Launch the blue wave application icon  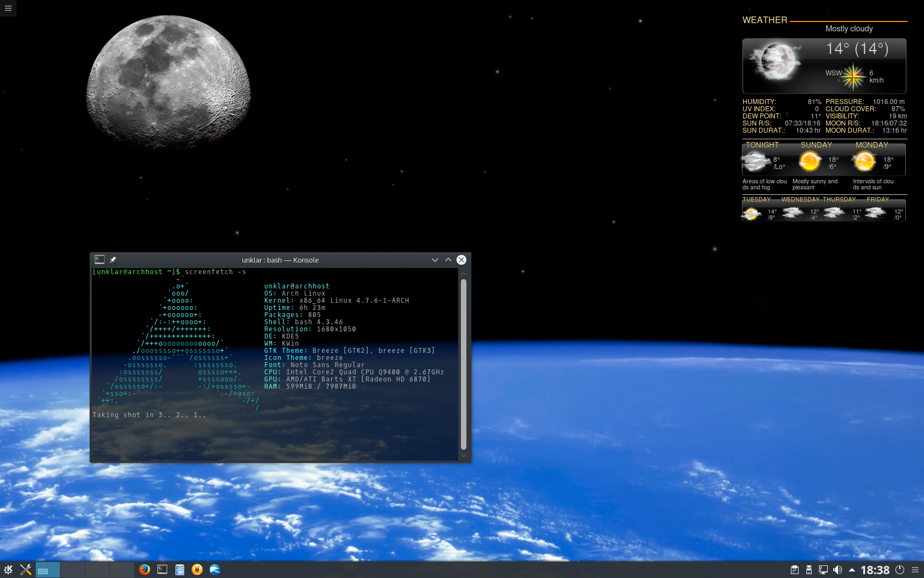[215, 570]
